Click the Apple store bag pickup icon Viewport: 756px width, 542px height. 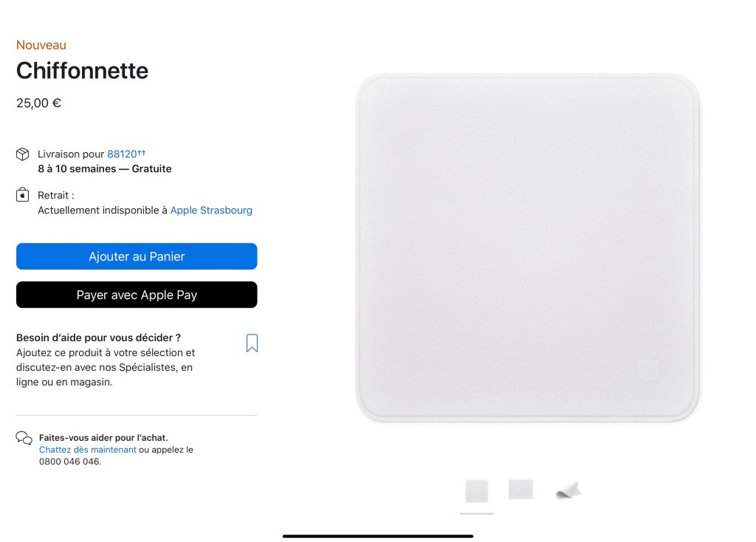22,195
